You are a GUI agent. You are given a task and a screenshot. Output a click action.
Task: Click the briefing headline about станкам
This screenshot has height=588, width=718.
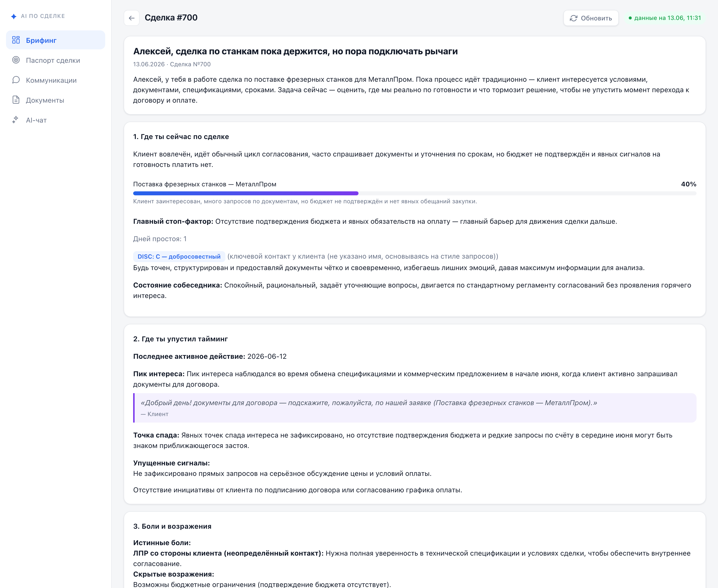point(295,51)
